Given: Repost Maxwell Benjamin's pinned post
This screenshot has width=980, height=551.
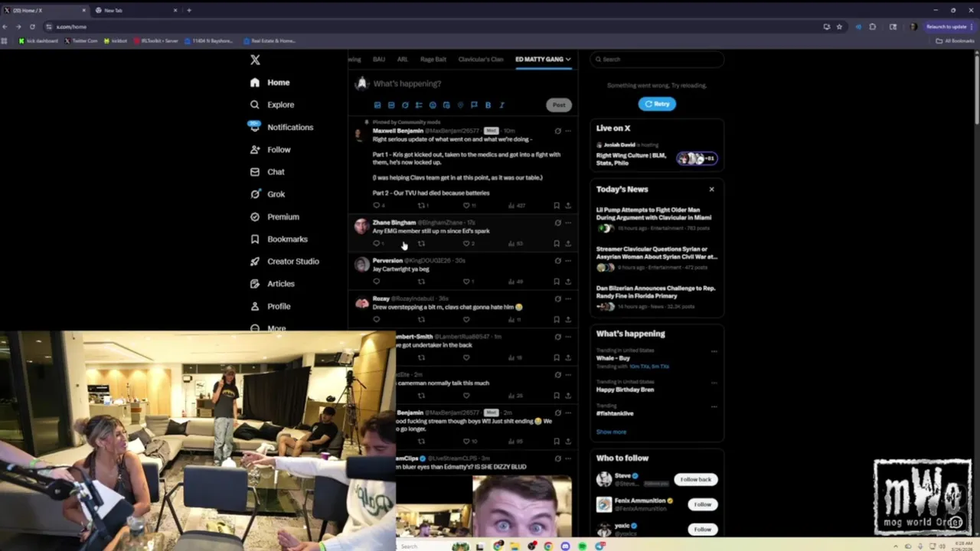Looking at the screenshot, I should 421,205.
